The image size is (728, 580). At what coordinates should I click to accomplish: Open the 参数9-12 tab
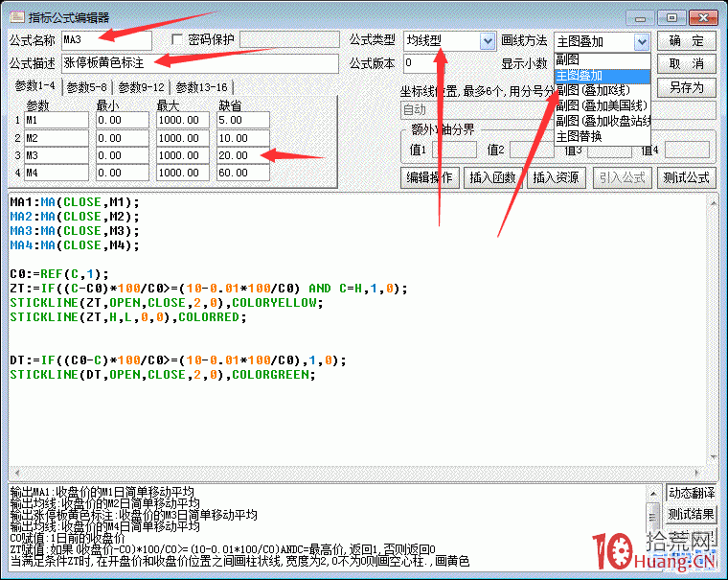pyautogui.click(x=144, y=87)
